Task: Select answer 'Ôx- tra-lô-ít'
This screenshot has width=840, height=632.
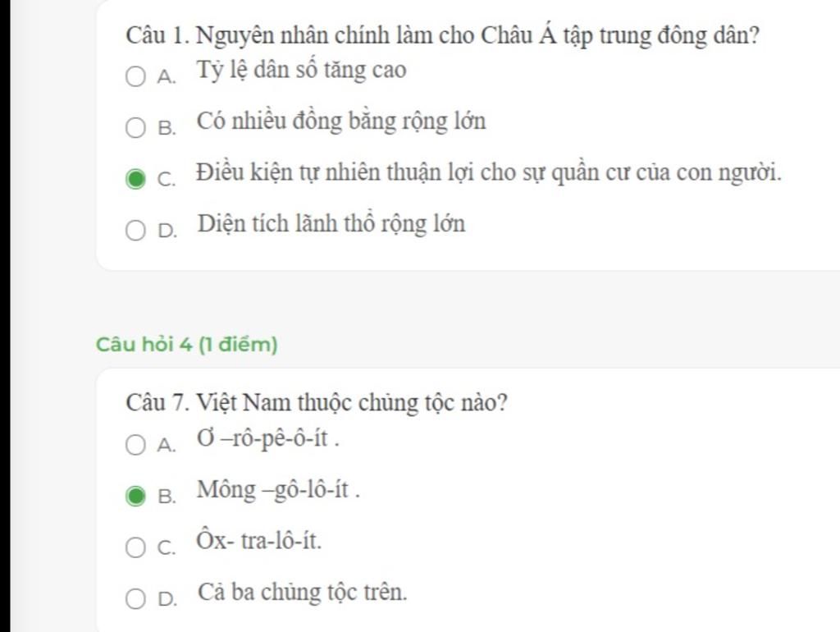Action: click(x=258, y=540)
